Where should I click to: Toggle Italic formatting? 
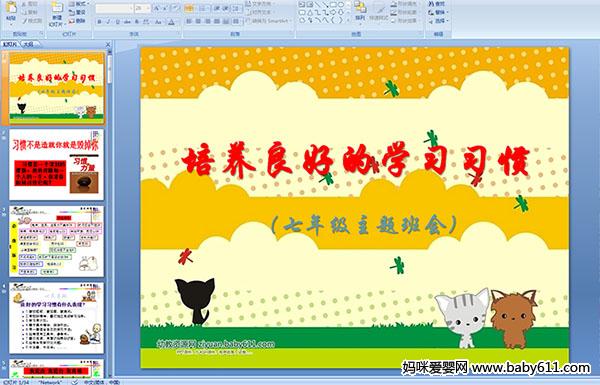(109, 21)
